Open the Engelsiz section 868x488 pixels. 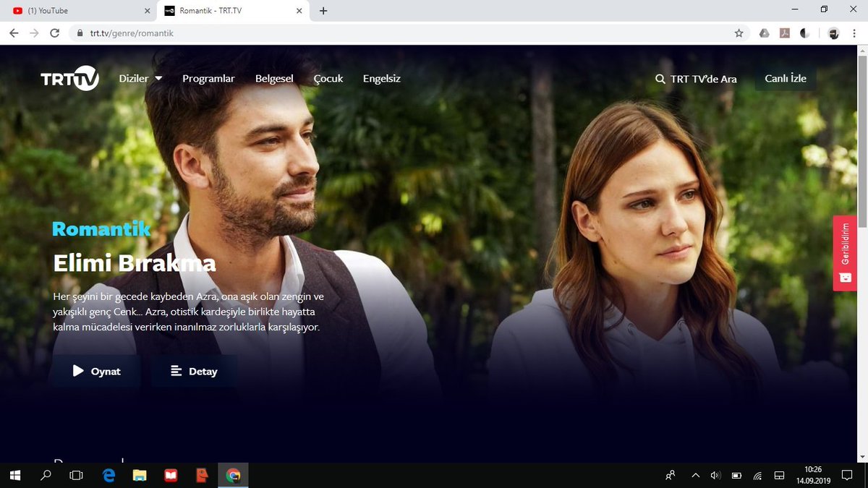coord(381,78)
